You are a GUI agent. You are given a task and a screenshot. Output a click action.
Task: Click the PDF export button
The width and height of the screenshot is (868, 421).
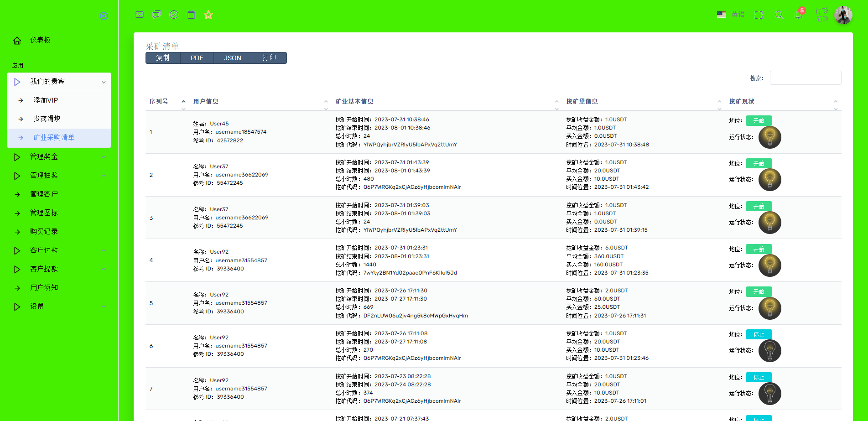pyautogui.click(x=197, y=58)
